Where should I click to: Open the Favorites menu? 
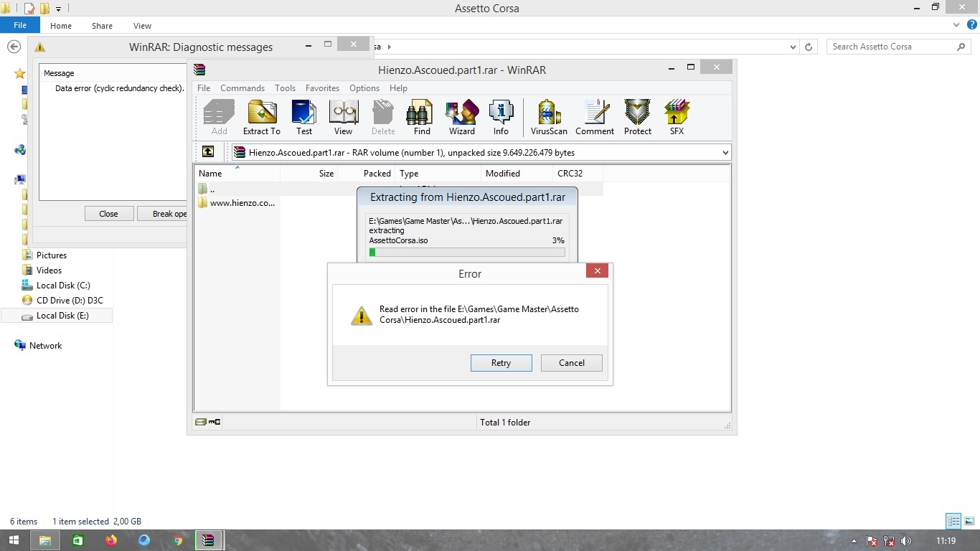coord(322,88)
